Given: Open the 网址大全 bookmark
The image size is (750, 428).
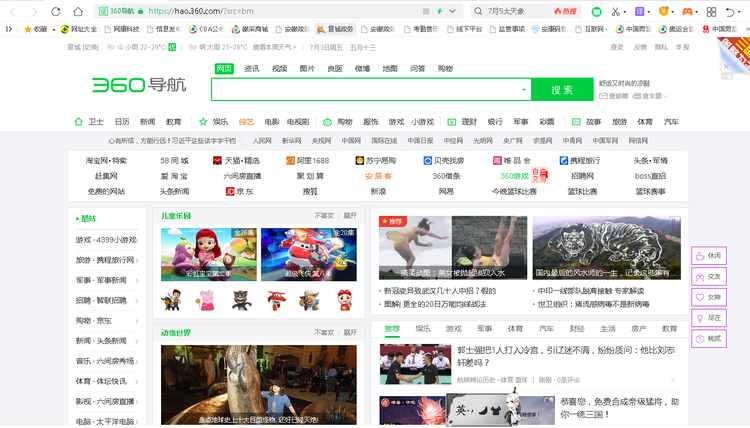Looking at the screenshot, I should pyautogui.click(x=79, y=29).
